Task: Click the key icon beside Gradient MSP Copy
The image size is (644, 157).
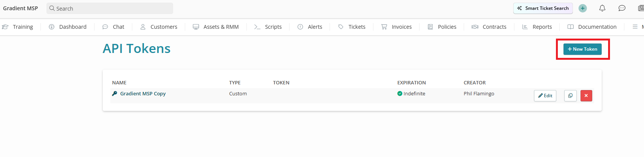Action: (115, 93)
